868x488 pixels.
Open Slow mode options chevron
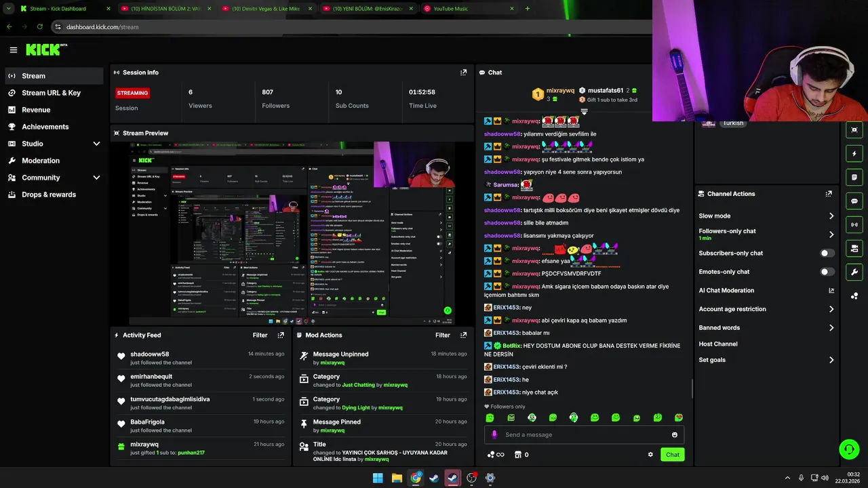click(x=831, y=216)
